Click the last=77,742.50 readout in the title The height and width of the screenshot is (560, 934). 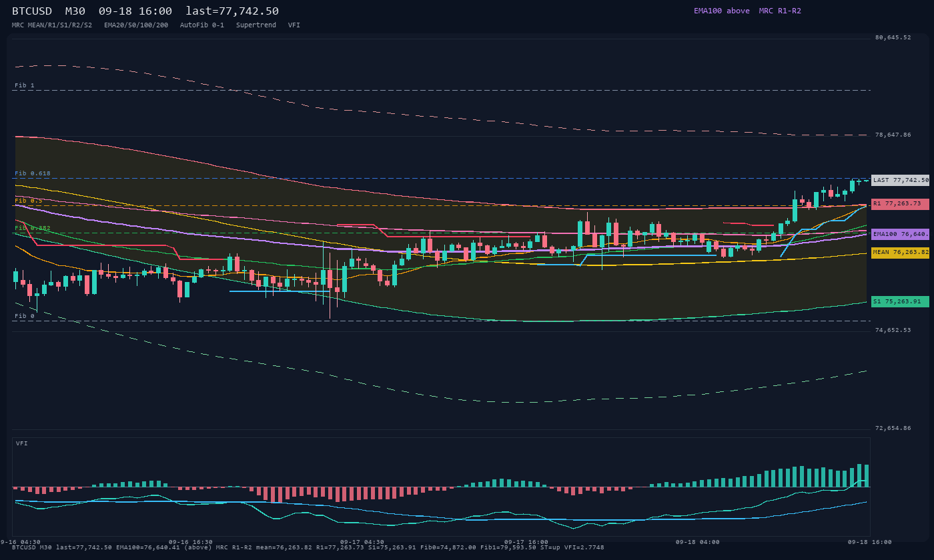click(x=232, y=11)
